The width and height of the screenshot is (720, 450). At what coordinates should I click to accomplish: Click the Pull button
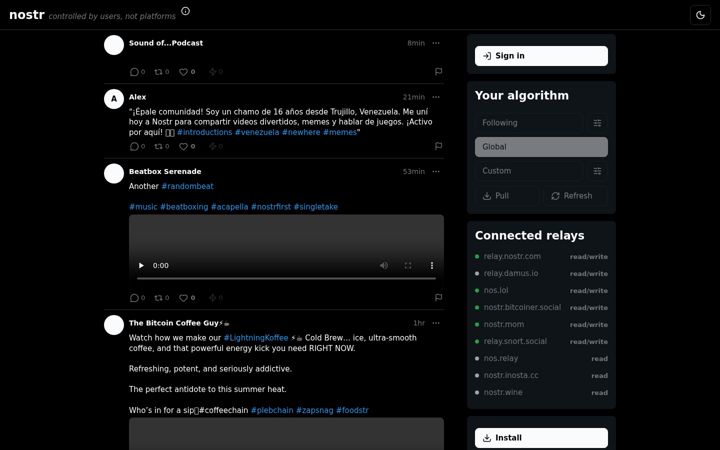[507, 196]
